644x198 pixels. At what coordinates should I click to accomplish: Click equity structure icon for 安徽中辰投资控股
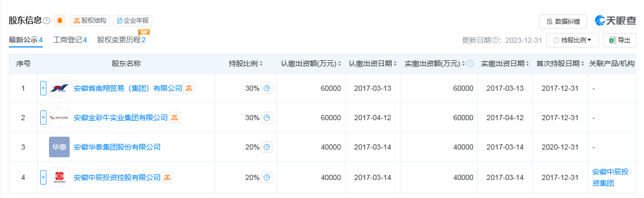[167, 177]
